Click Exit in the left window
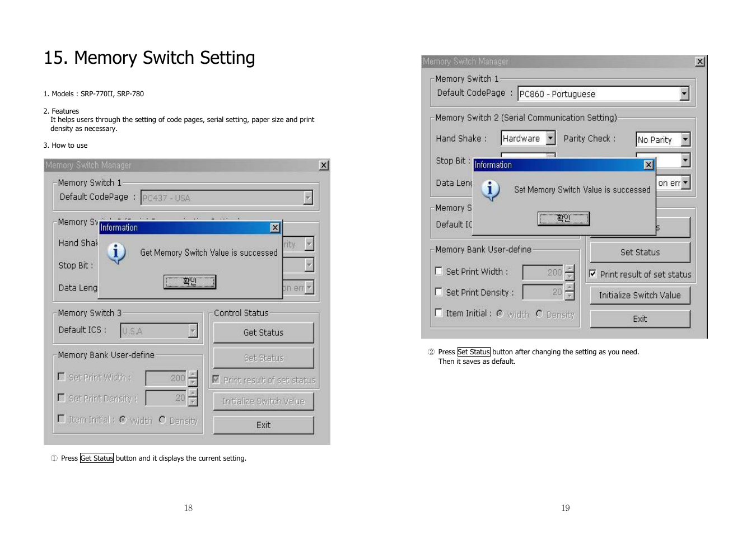The width and height of the screenshot is (756, 534). click(x=263, y=425)
